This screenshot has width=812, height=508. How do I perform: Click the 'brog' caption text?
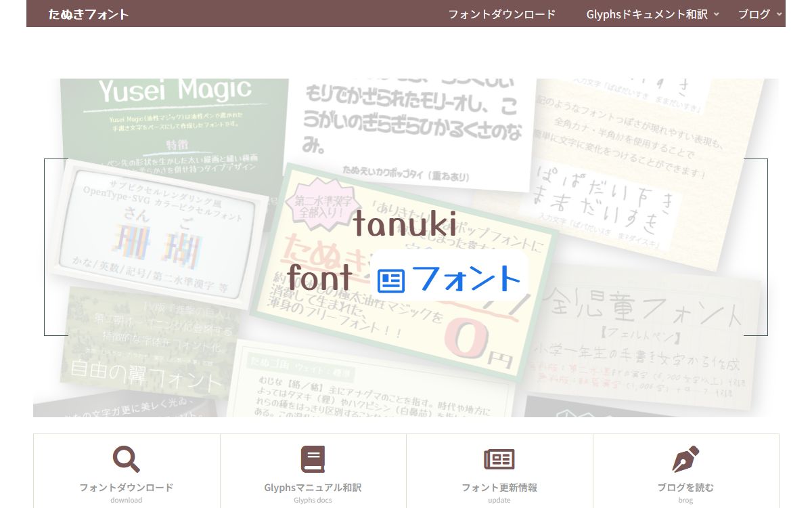(685, 501)
